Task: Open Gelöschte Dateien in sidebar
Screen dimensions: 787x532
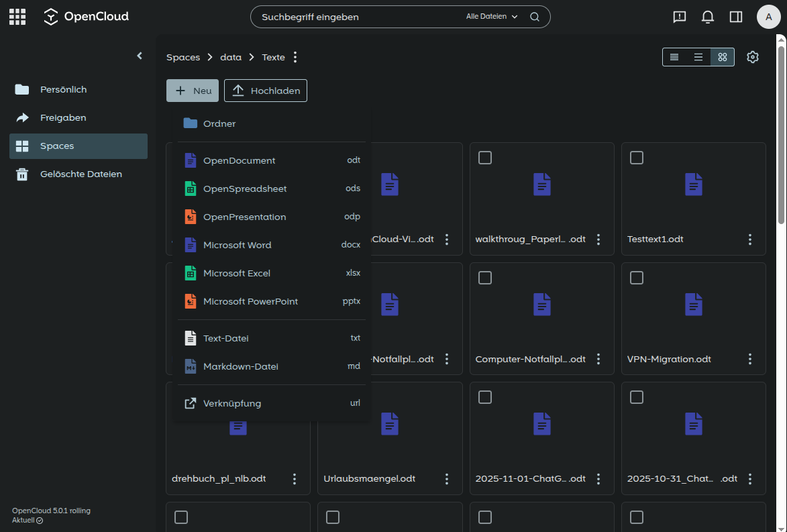Action: [78, 174]
